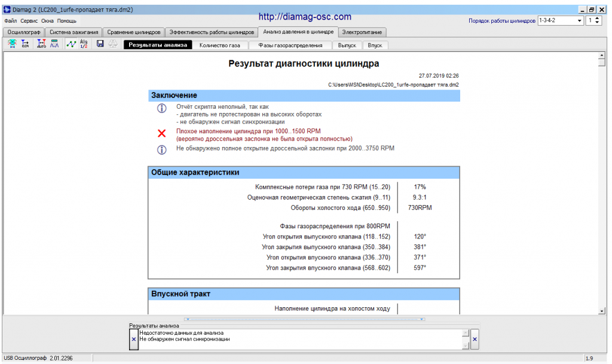Click the marker step toolbar icon

point(25,44)
